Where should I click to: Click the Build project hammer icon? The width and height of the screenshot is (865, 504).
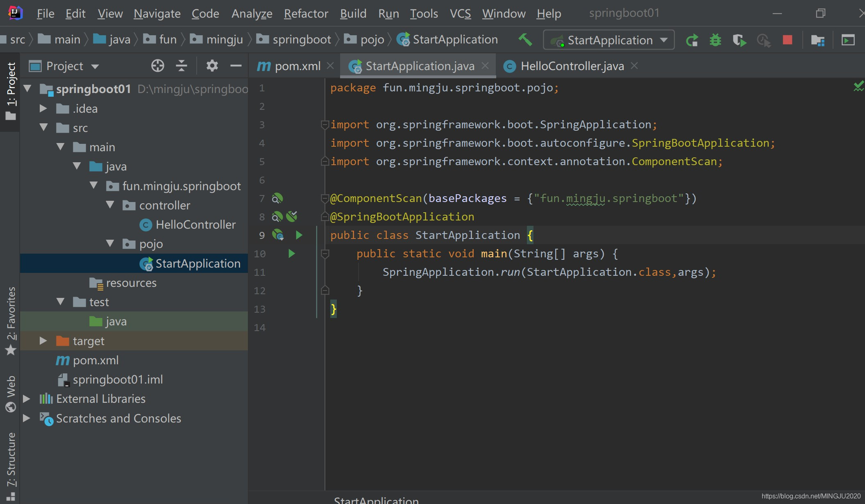tap(525, 40)
